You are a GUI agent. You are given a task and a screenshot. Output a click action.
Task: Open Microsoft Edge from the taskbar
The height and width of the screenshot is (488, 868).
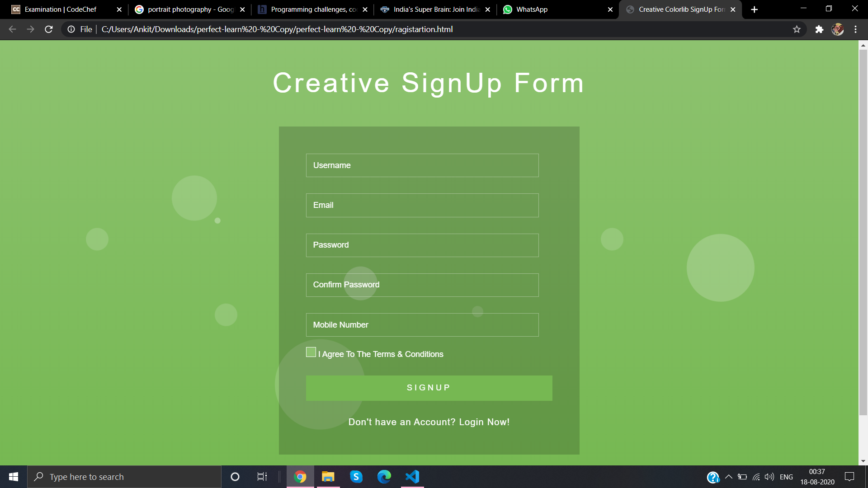384,477
